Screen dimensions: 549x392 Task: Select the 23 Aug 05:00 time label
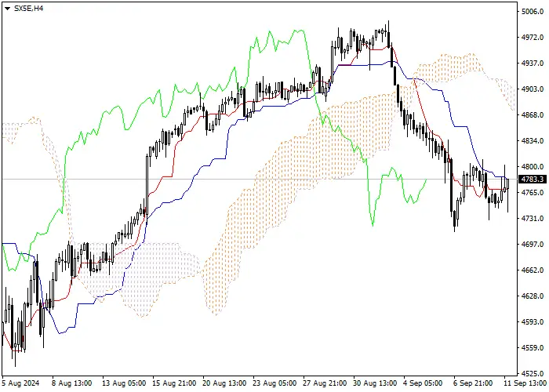[x=274, y=383]
